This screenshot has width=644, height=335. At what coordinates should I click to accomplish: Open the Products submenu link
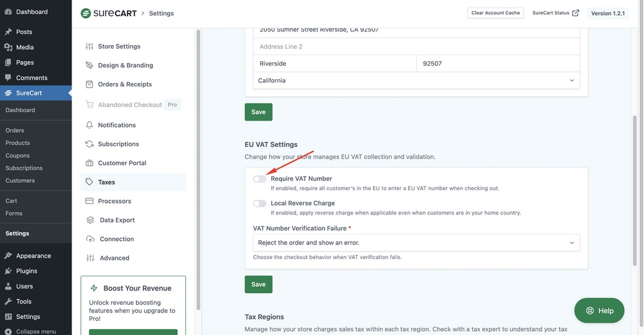[17, 143]
